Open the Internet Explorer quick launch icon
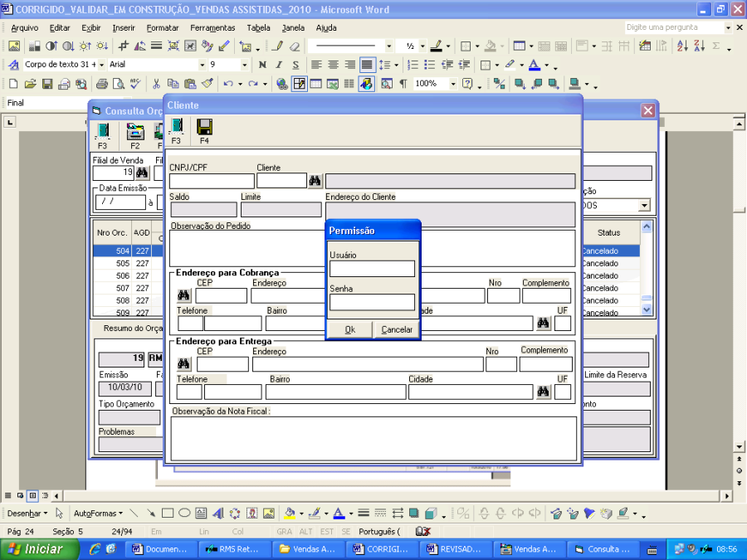The width and height of the screenshot is (747, 560). 95,549
